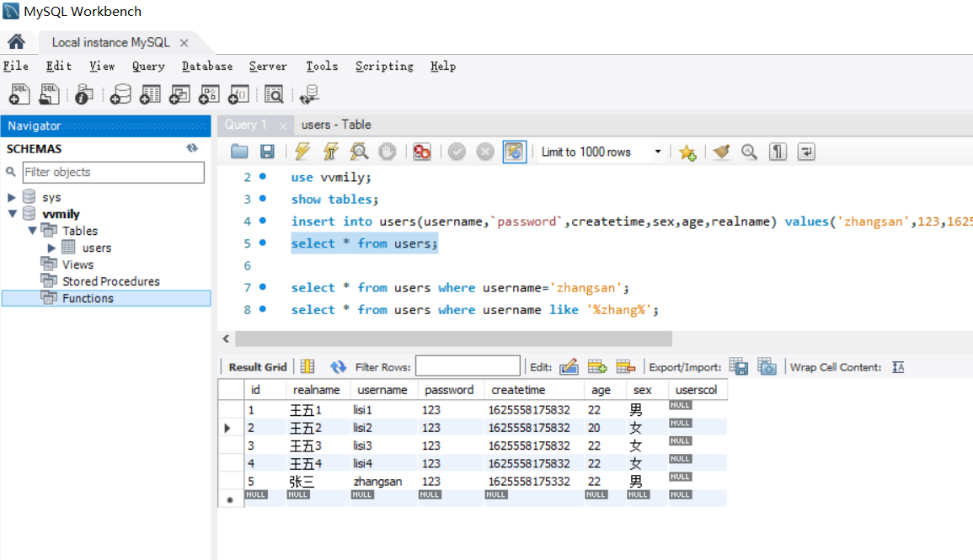This screenshot has height=560, width=973.
Task: Stop the executing query hand icon
Action: pyautogui.click(x=388, y=152)
